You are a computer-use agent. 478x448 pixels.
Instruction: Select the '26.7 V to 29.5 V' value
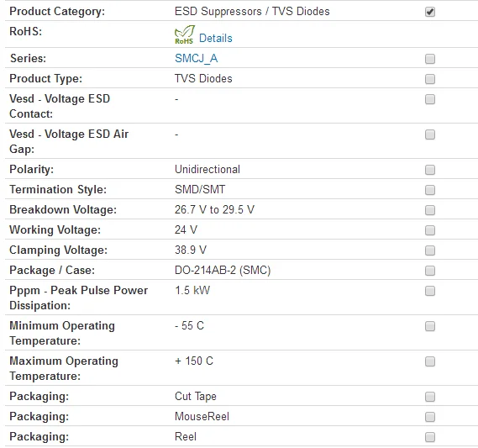coord(214,209)
